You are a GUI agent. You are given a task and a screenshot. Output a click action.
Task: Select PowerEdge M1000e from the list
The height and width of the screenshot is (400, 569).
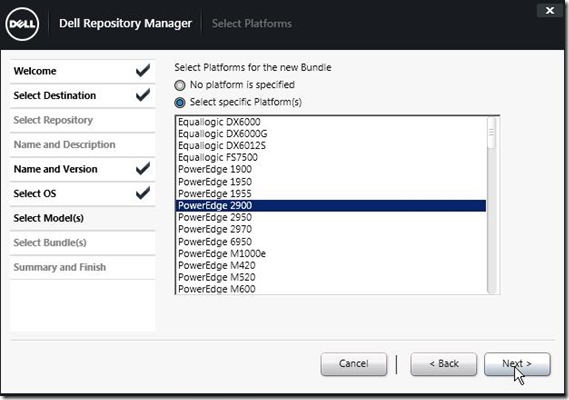point(331,254)
